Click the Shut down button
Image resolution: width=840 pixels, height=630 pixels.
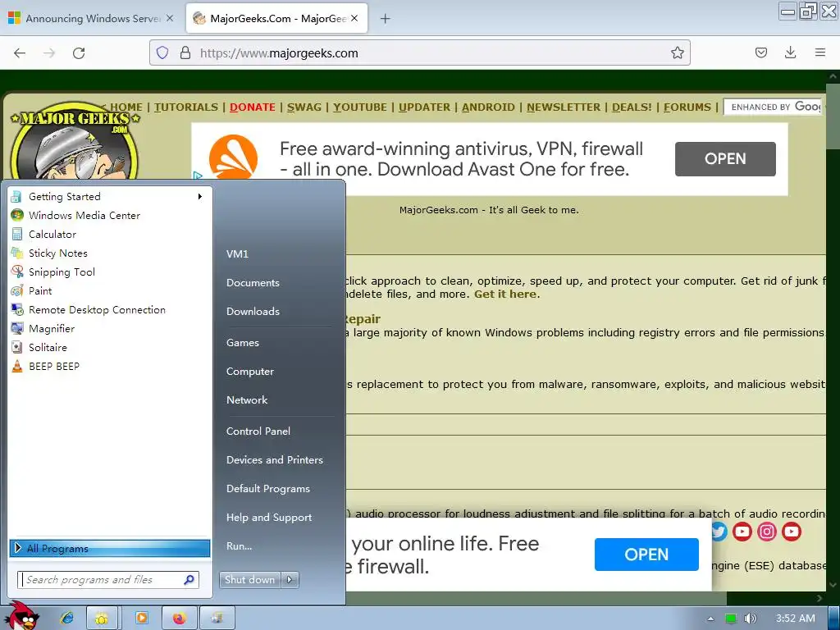[249, 580]
